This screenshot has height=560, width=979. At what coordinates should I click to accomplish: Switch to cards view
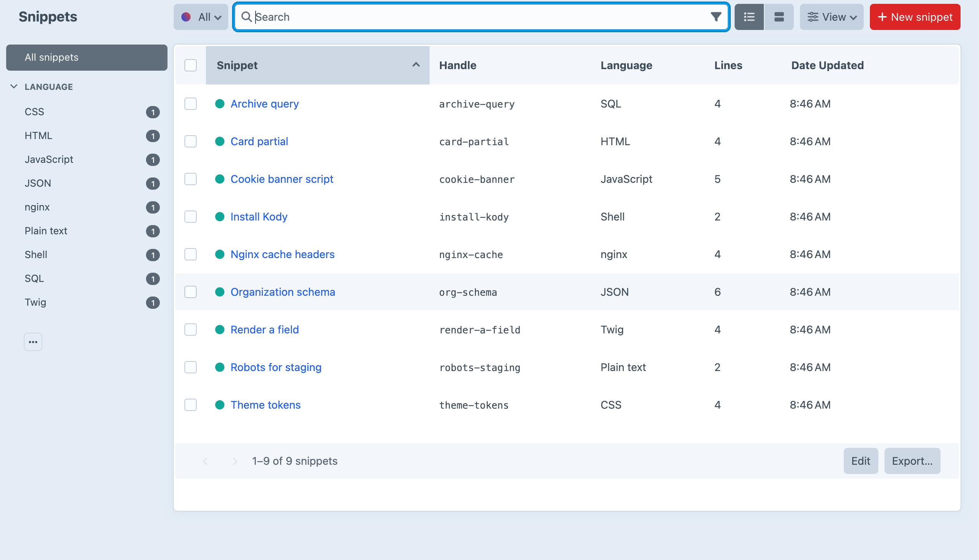pos(779,17)
